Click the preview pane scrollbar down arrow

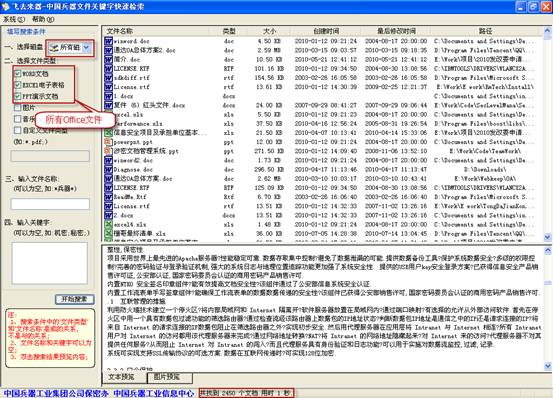pyautogui.click(x=547, y=366)
